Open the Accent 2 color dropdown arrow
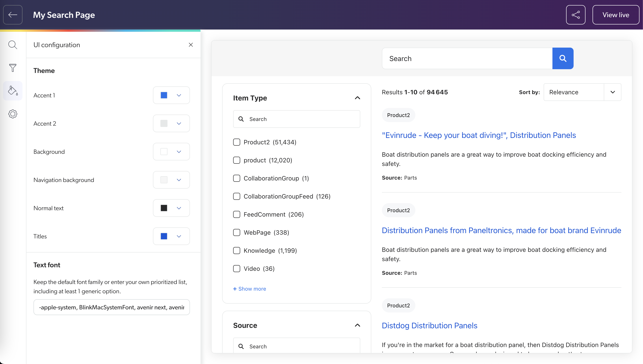 pyautogui.click(x=179, y=123)
